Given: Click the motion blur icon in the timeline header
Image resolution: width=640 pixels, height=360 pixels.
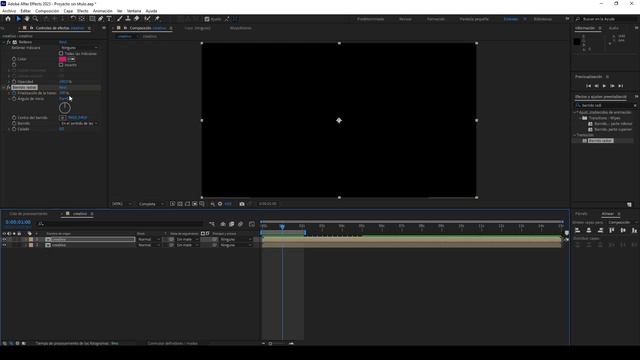Looking at the screenshot, I should pyautogui.click(x=240, y=224).
